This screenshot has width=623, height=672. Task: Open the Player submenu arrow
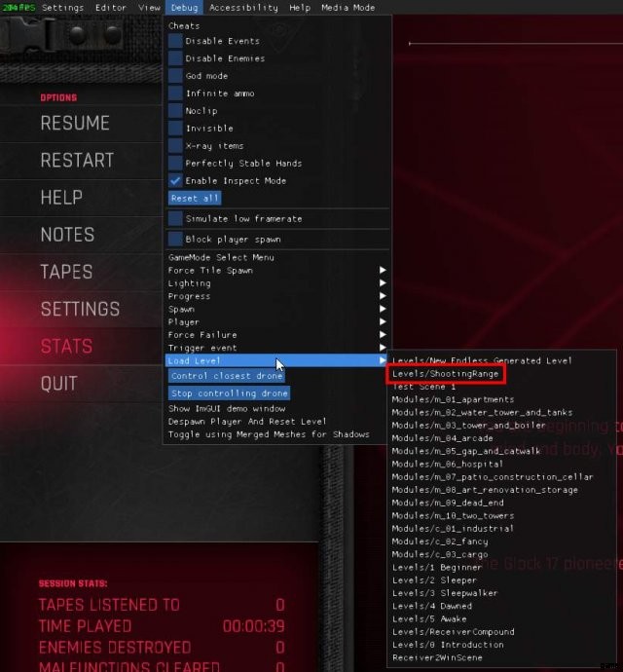[x=383, y=321]
